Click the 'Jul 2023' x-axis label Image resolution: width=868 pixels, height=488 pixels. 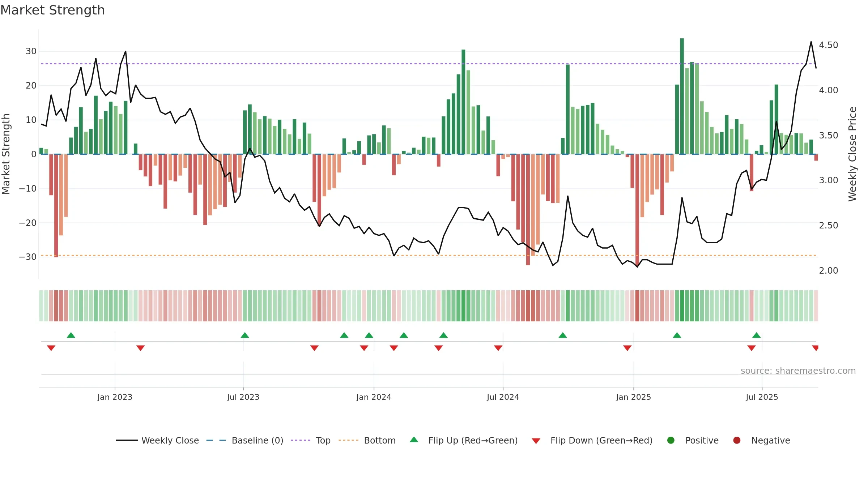click(243, 397)
